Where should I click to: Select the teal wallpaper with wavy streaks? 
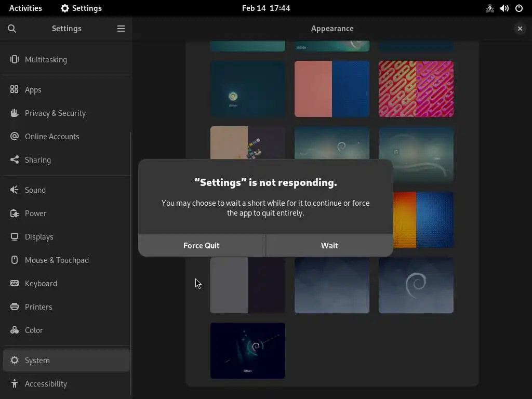click(416, 154)
